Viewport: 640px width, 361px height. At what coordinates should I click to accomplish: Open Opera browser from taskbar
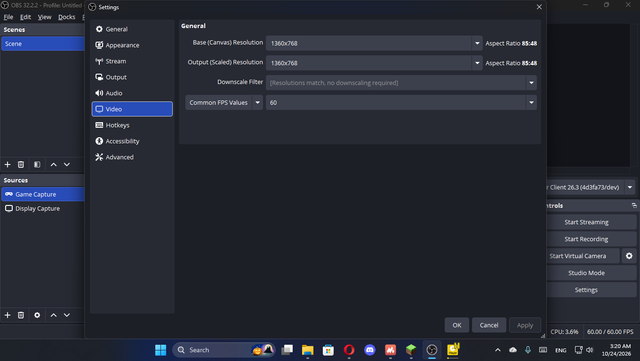pos(349,350)
